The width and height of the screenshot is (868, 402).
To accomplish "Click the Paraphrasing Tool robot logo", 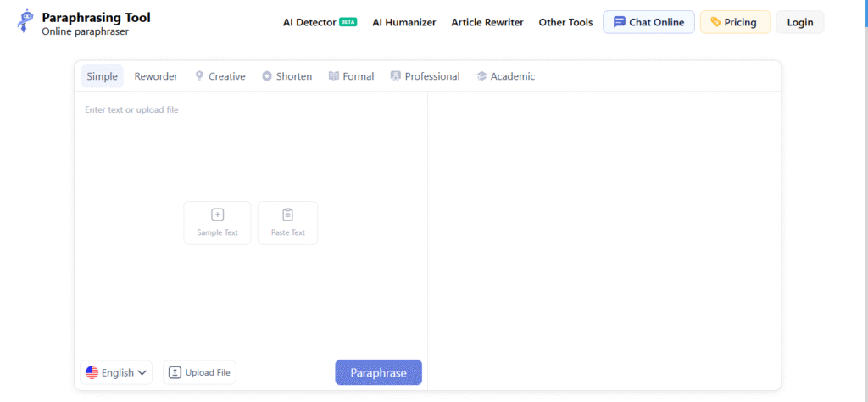I will point(26,22).
